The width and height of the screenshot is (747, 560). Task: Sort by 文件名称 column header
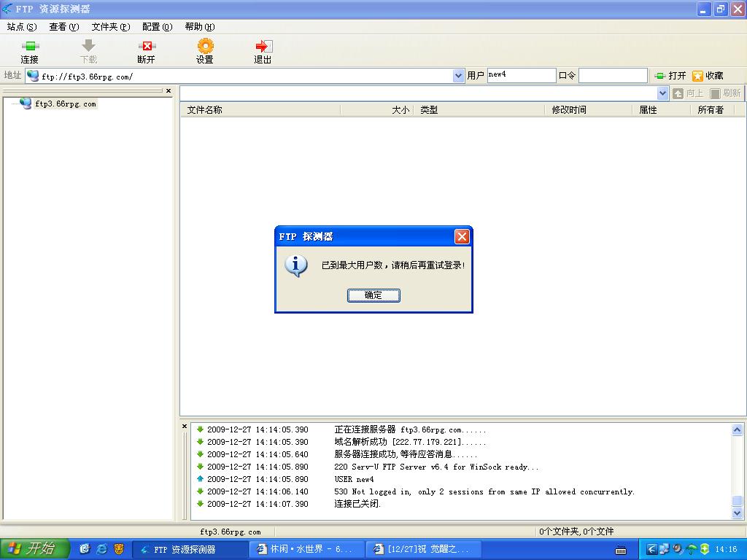[x=260, y=110]
